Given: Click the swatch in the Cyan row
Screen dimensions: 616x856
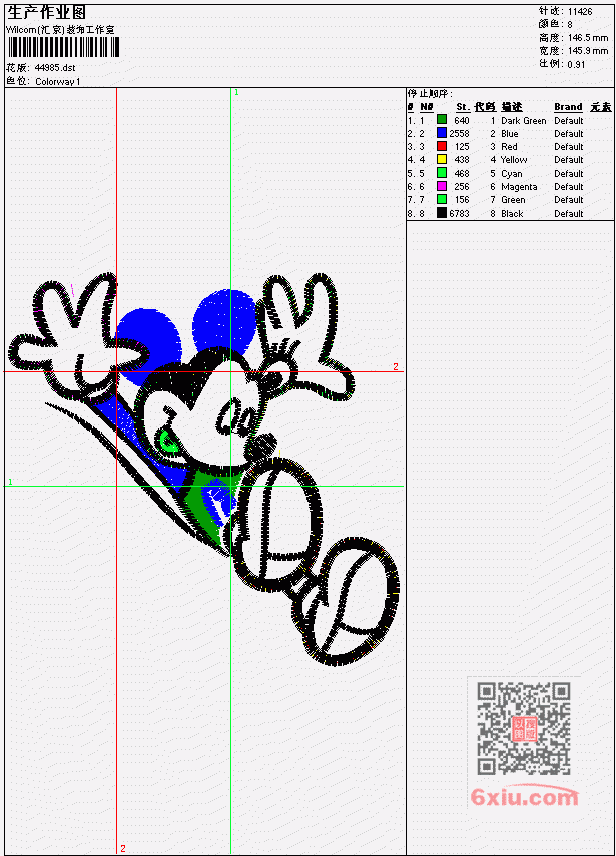Looking at the screenshot, I should pos(442,173).
